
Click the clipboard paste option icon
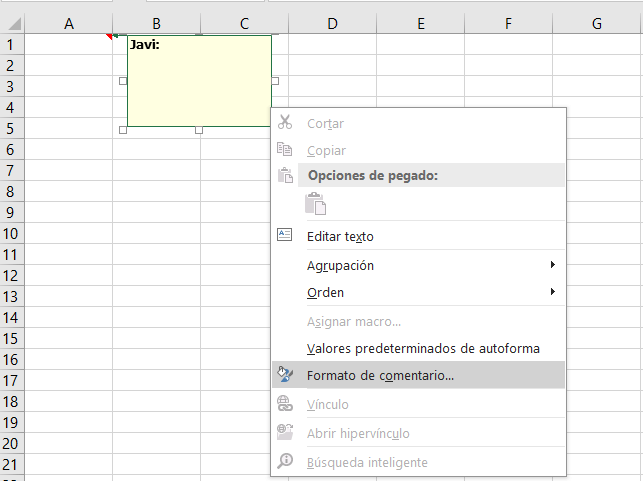coord(316,204)
